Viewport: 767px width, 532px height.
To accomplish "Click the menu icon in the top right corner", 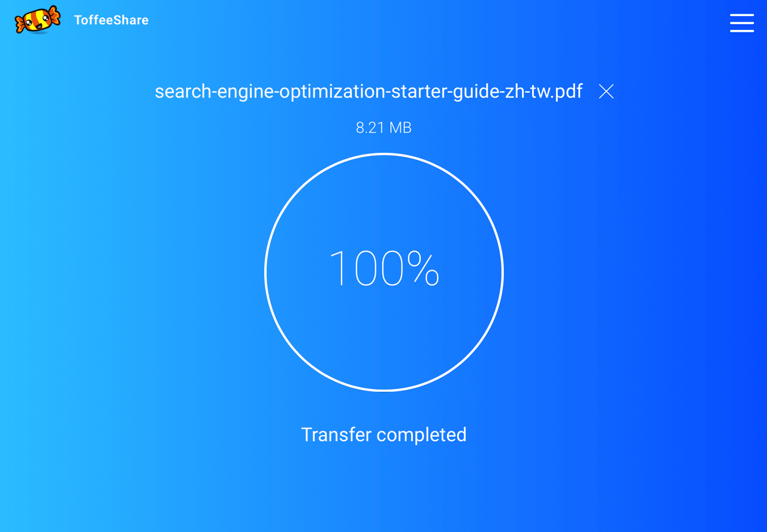I will (x=742, y=23).
